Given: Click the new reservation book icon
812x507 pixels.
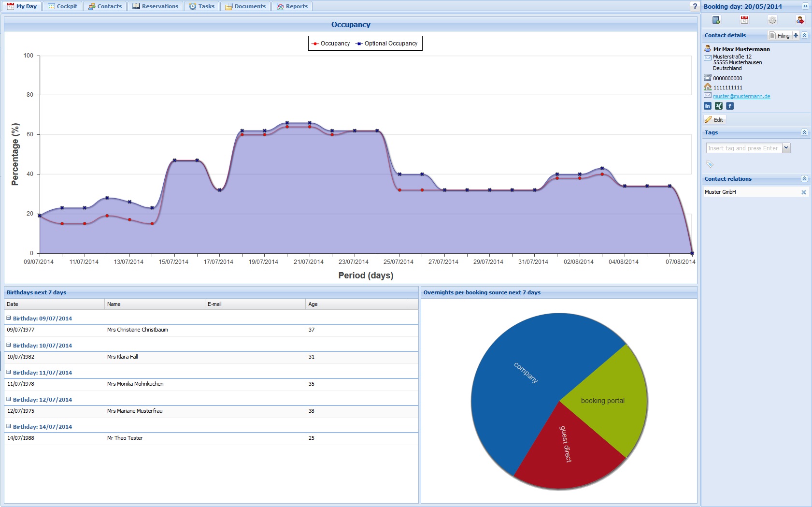Looking at the screenshot, I should pos(716,20).
